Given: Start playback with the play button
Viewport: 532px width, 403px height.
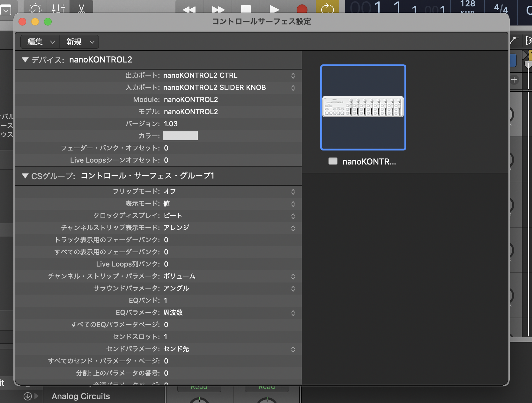Looking at the screenshot, I should coord(274,9).
